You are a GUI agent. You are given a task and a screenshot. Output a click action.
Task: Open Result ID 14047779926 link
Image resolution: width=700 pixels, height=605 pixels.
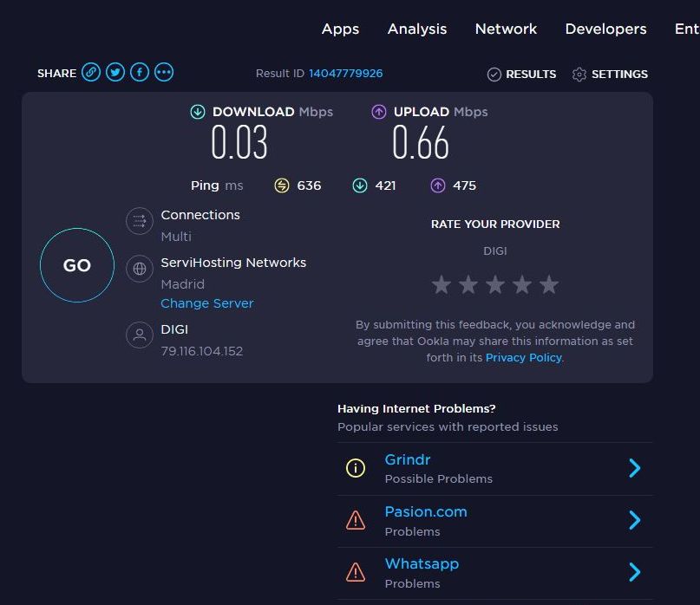coord(345,74)
